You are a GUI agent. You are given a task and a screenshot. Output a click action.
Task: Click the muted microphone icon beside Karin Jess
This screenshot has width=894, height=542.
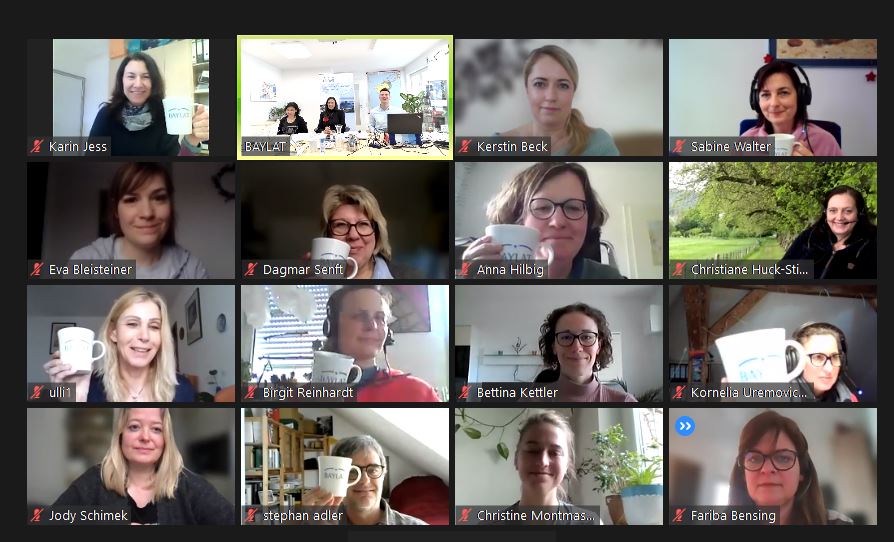[x=37, y=146]
